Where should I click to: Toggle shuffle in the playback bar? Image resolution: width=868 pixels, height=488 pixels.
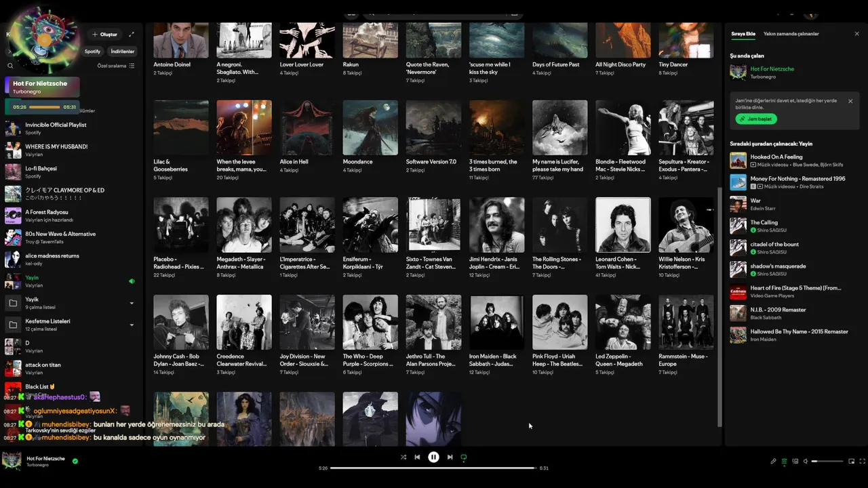tap(403, 457)
